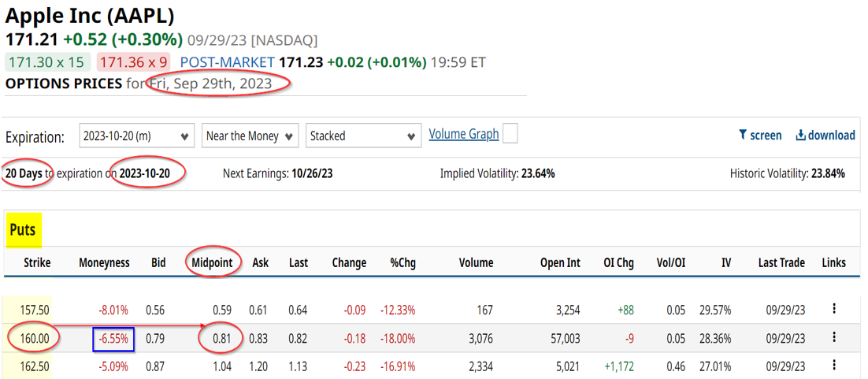Open the Expiration date dropdown
Viewport: 868px width, 379px height.
point(136,136)
